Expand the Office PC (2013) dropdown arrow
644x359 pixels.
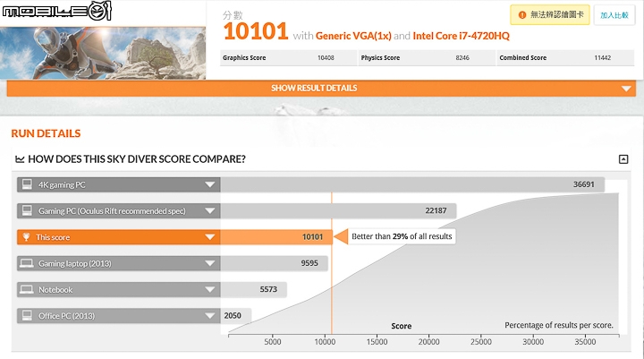point(210,316)
